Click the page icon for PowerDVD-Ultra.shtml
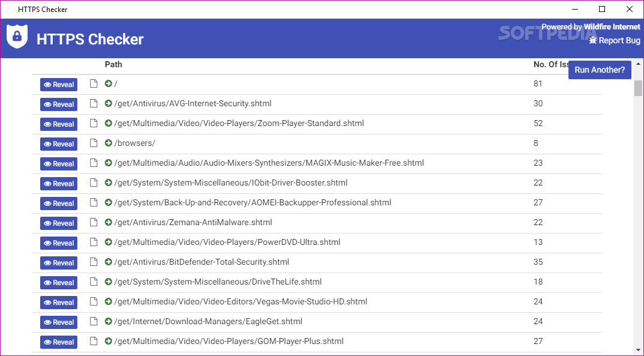The image size is (644, 356). point(94,241)
